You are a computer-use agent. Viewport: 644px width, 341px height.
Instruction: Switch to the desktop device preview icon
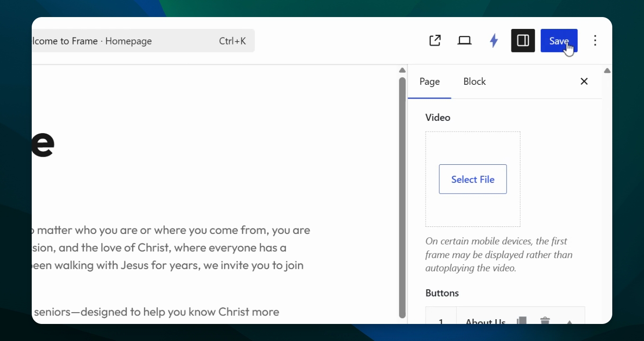click(x=465, y=41)
